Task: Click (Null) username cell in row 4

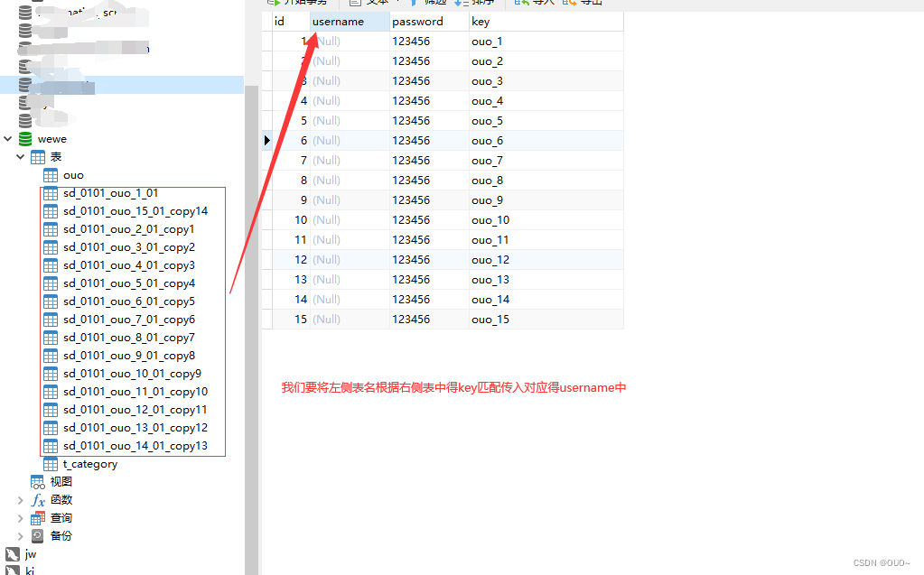Action: click(350, 101)
